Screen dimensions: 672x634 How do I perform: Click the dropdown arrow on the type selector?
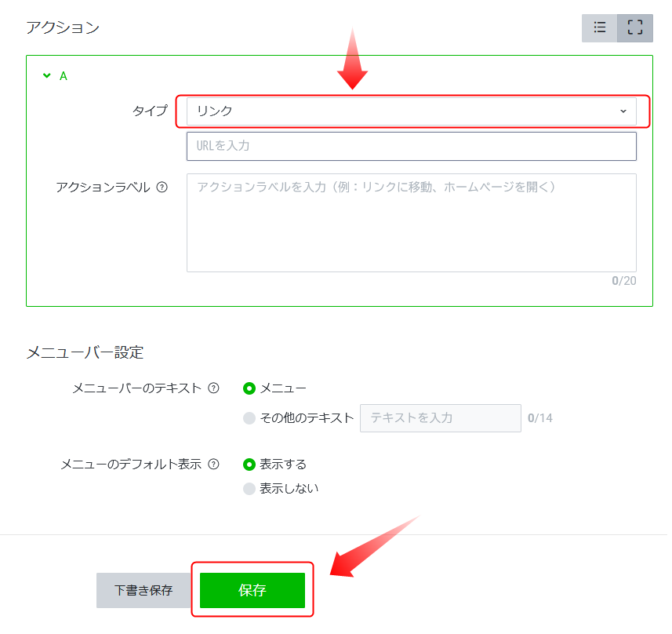tap(623, 111)
